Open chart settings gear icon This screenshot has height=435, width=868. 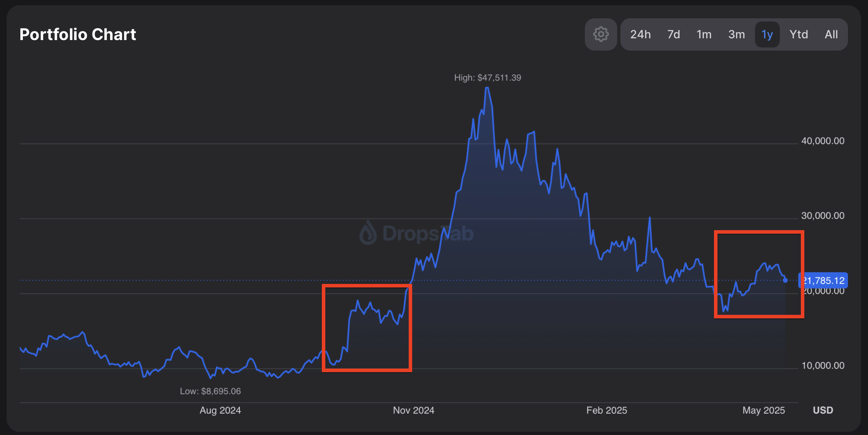pyautogui.click(x=601, y=34)
